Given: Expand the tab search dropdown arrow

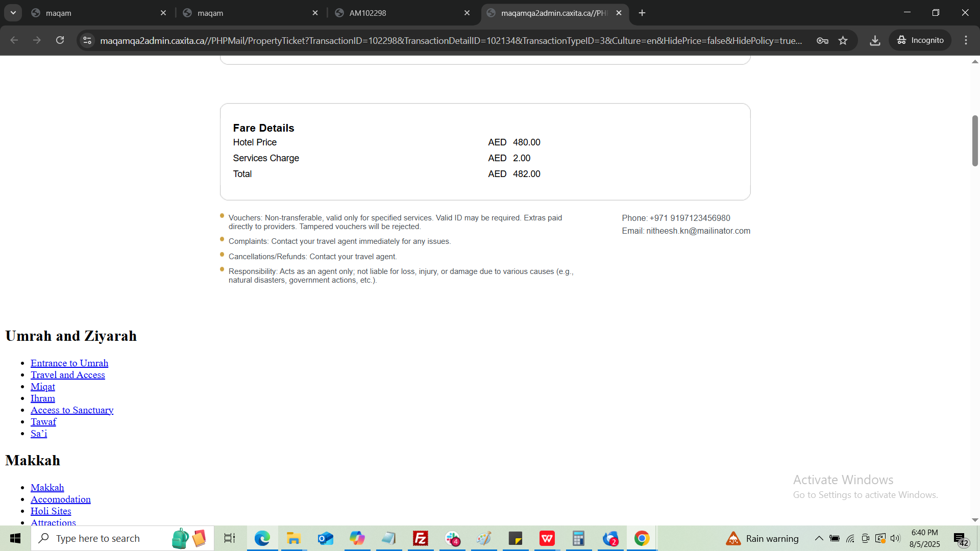Looking at the screenshot, I should [13, 13].
